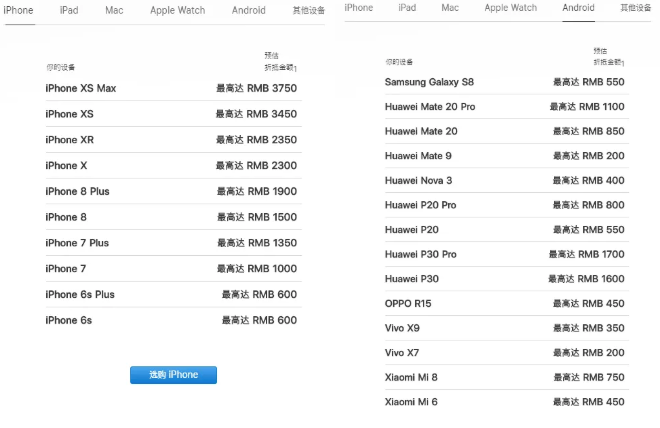660x428 pixels.
Task: Click the 最高达 RMB 350 value
Action: tap(588, 328)
